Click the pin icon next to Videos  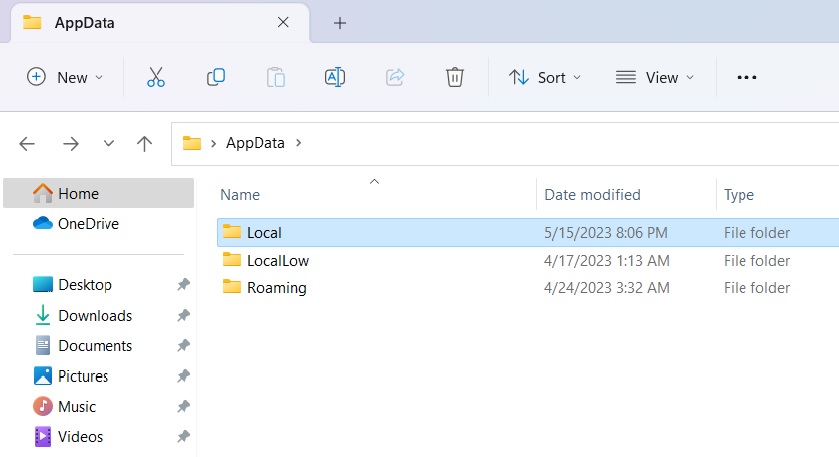pos(184,436)
